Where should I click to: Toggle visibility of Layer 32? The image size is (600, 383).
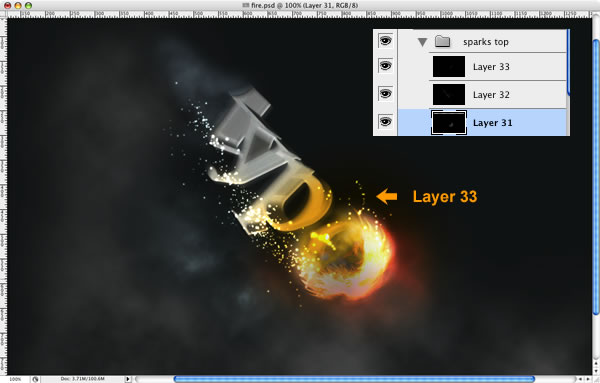385,93
